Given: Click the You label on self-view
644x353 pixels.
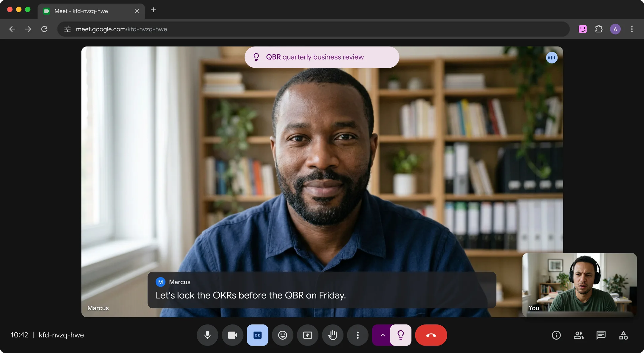Looking at the screenshot, I should pos(534,308).
